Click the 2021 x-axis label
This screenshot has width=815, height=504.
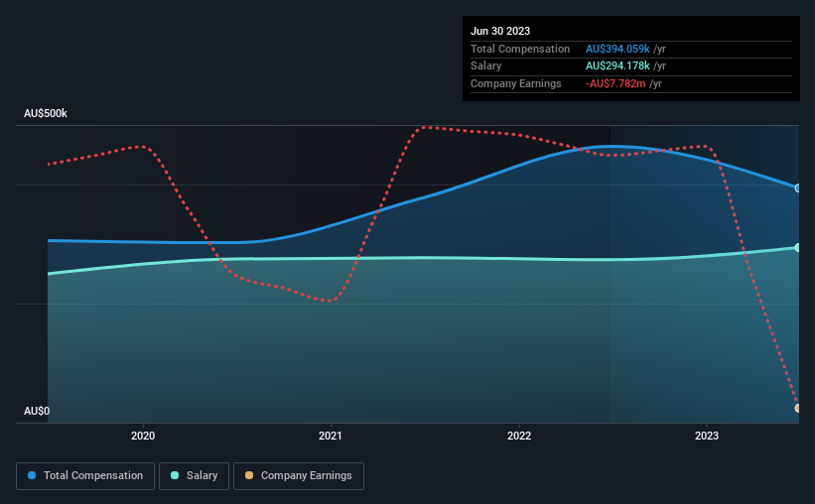[x=331, y=436]
